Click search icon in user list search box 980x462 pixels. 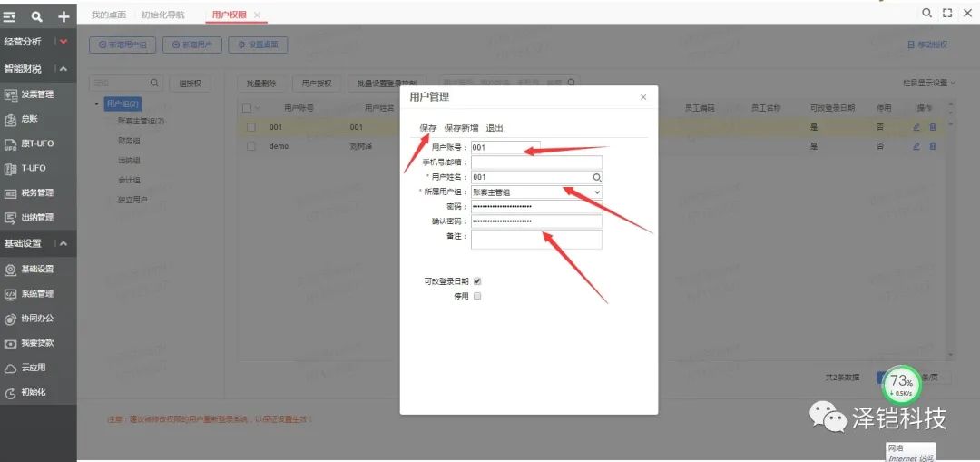tap(572, 83)
